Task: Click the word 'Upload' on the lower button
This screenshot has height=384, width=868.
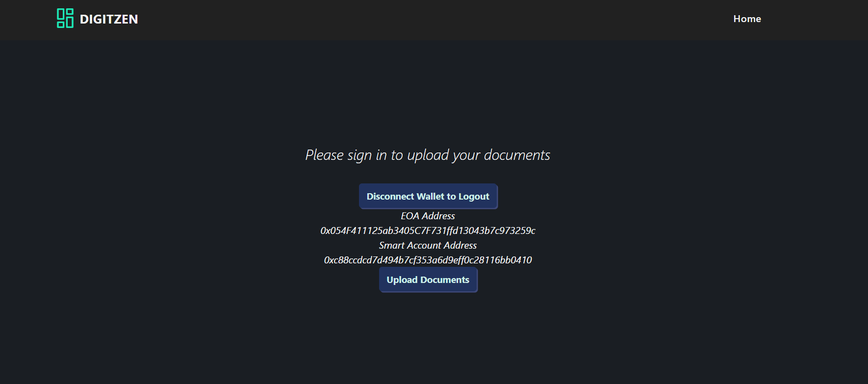Action: 402,280
